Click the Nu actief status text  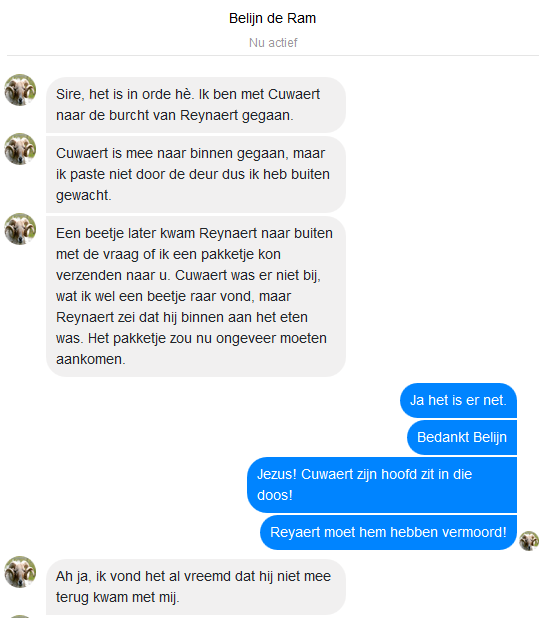pos(273,43)
